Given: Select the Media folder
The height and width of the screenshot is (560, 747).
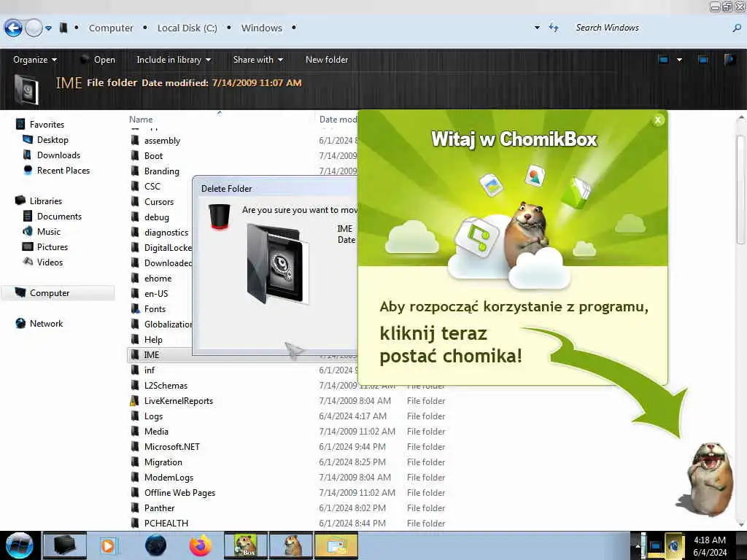Looking at the screenshot, I should pos(156,432).
